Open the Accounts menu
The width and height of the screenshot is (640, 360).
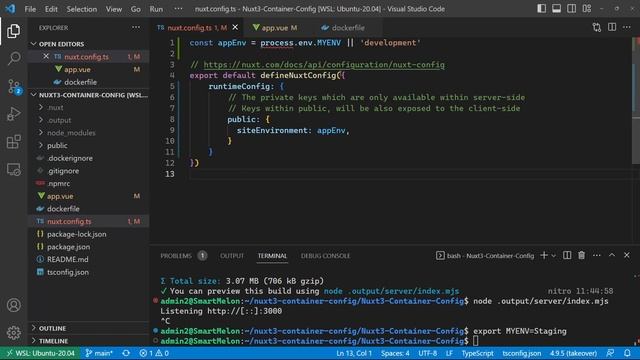[13, 305]
